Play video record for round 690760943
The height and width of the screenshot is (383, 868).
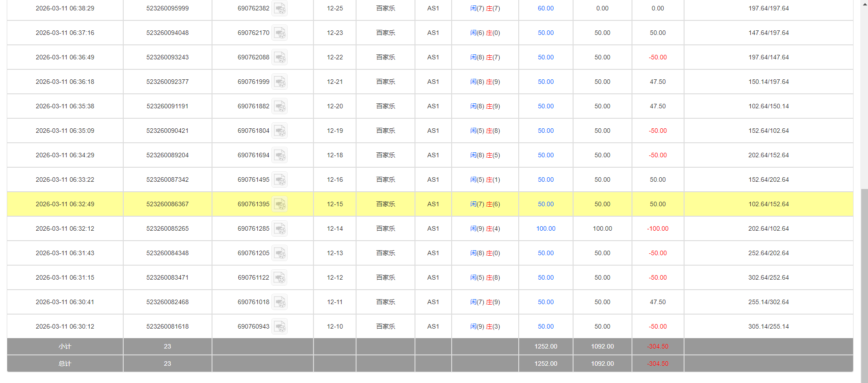pyautogui.click(x=280, y=327)
